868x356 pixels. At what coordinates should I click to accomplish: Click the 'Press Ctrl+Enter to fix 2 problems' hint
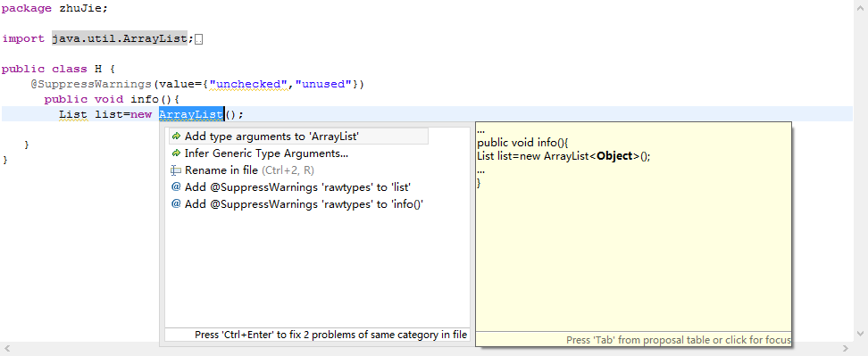(330, 335)
